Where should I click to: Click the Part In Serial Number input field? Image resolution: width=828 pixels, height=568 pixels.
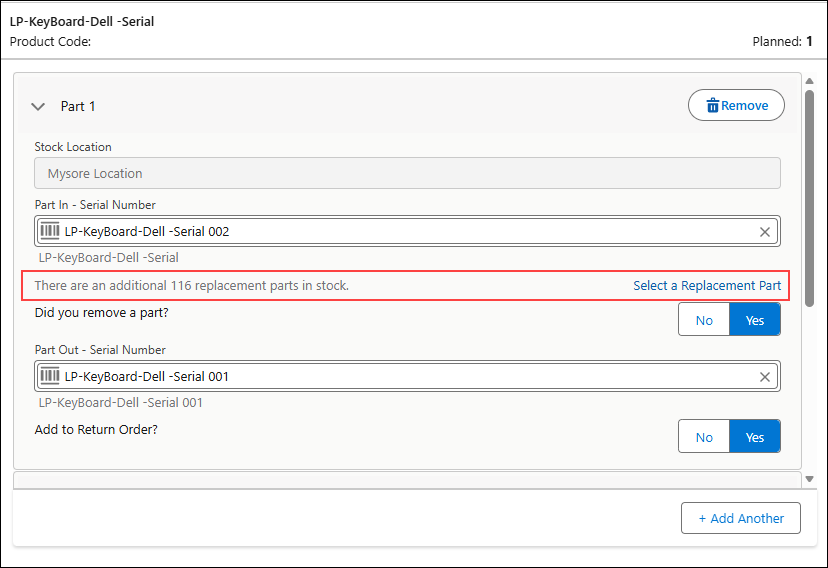[x=407, y=231]
